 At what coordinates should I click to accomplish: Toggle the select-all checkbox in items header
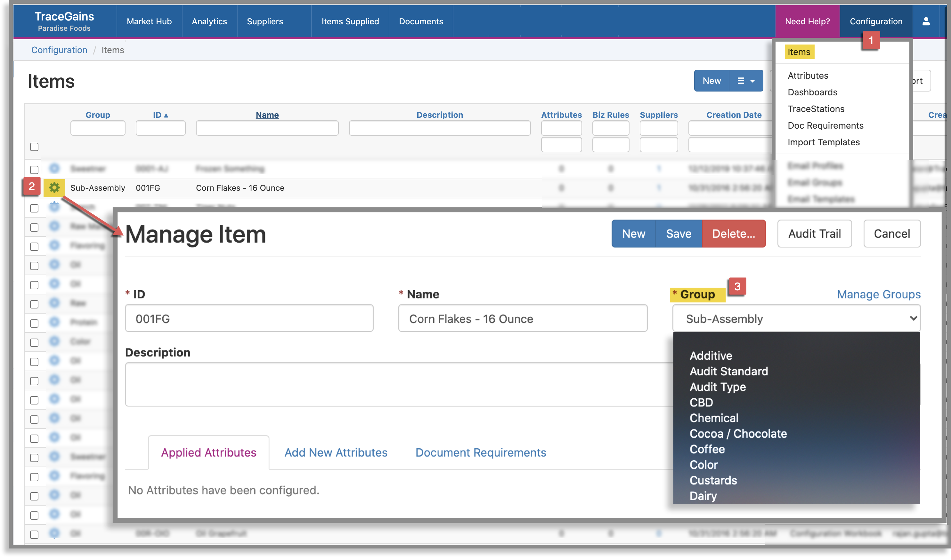point(34,147)
